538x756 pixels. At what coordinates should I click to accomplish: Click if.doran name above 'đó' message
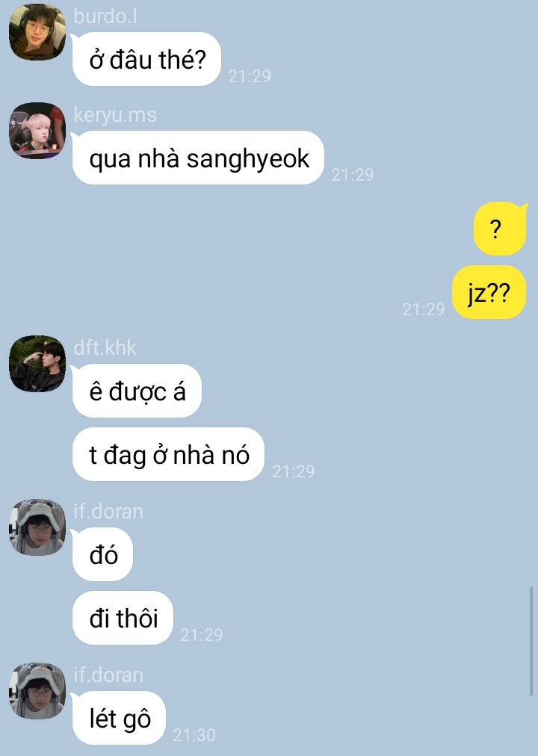point(108,512)
